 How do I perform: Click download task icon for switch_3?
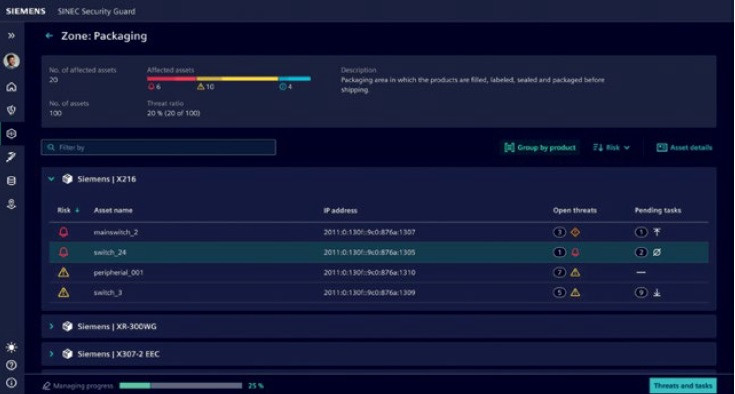(657, 292)
